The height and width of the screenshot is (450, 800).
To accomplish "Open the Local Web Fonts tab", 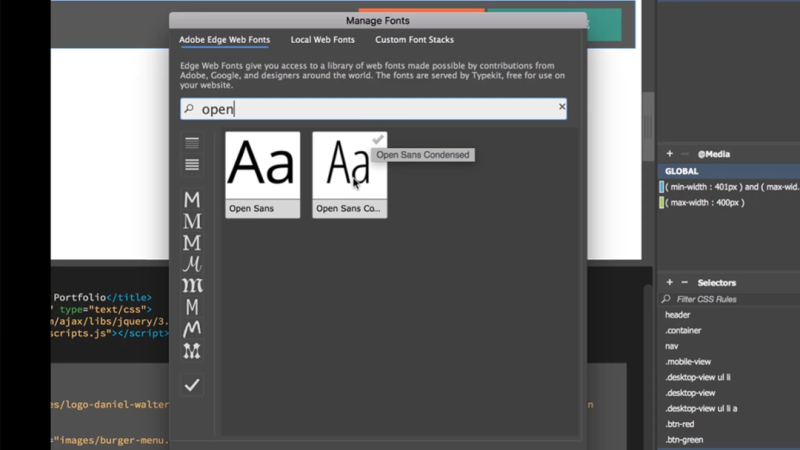I will pyautogui.click(x=322, y=40).
